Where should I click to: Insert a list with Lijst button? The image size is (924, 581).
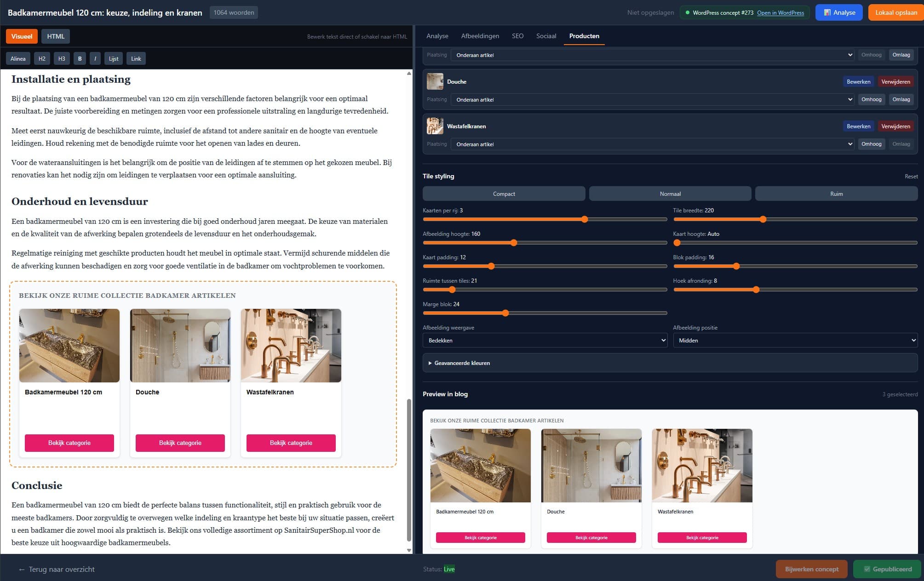114,58
